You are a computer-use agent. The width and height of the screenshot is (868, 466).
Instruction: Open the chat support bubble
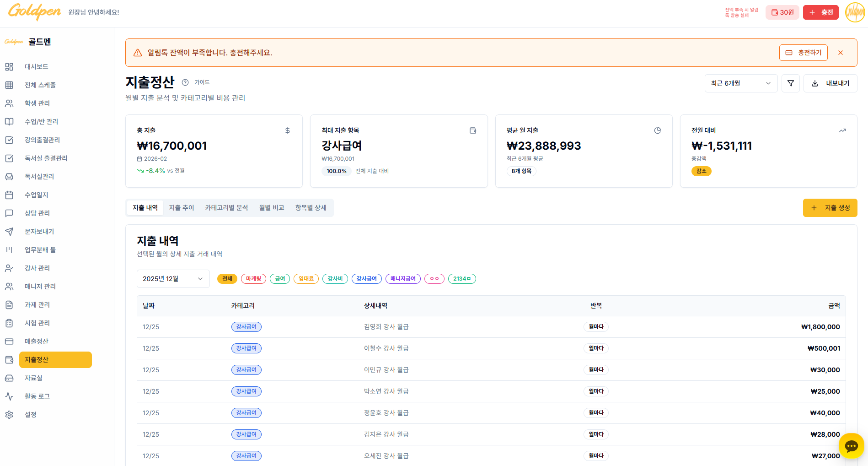(x=851, y=446)
